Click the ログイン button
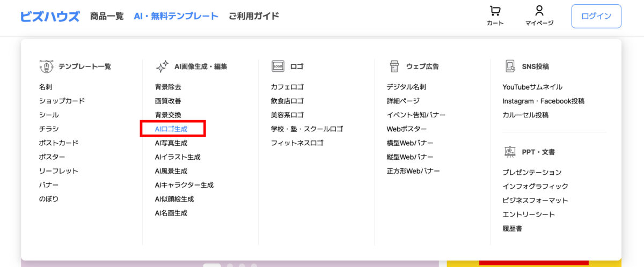The height and width of the screenshot is (267, 644). pos(596,16)
